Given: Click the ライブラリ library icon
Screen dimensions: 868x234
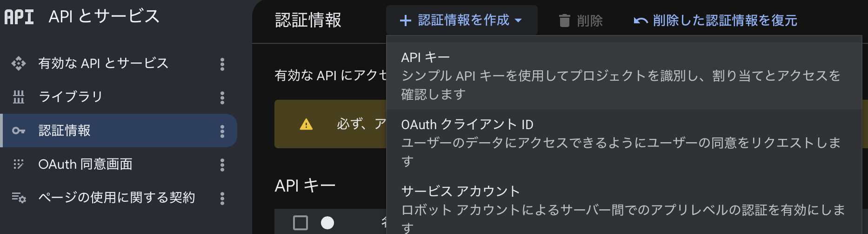Looking at the screenshot, I should 19,97.
